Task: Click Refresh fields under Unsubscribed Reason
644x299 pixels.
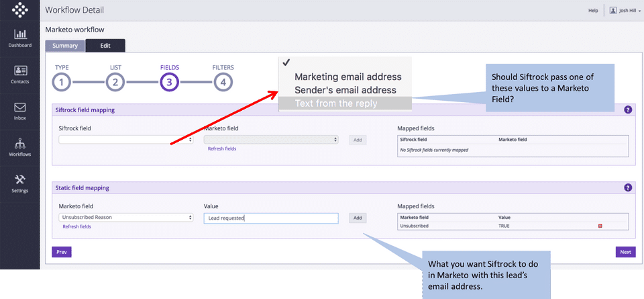Action: coord(76,226)
